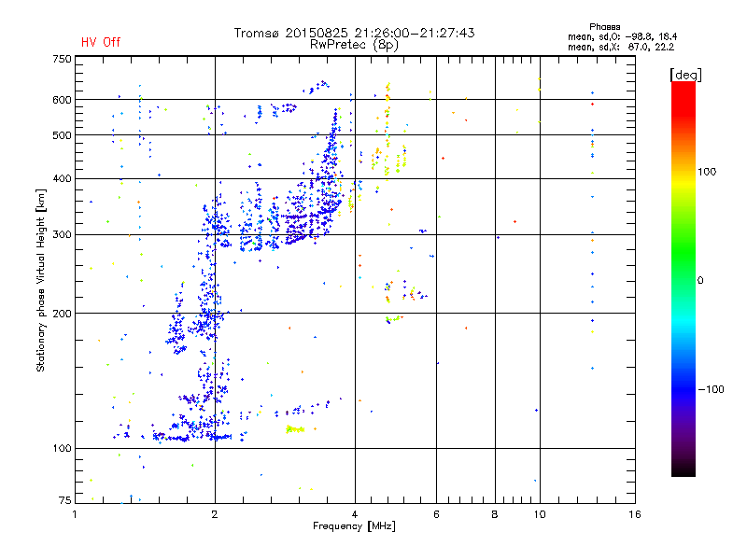Click the 'Stationary phase Virtual Height [km]' axis title
The image size is (747, 560).
pos(41,280)
